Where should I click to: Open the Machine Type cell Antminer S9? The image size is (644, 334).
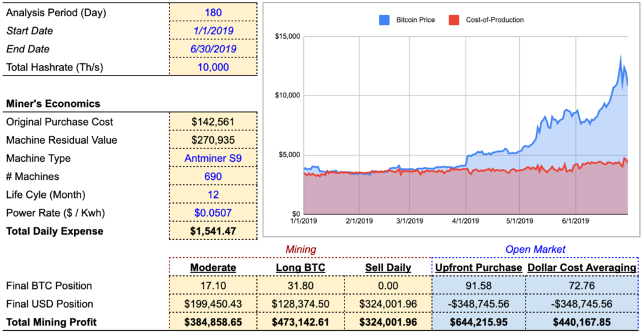click(x=213, y=158)
